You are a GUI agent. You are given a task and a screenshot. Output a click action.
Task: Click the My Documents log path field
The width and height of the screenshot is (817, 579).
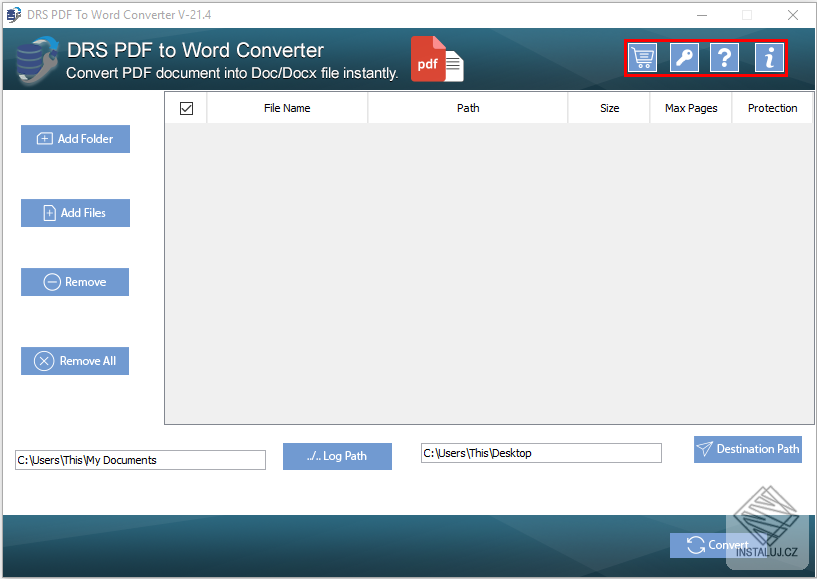(x=140, y=460)
